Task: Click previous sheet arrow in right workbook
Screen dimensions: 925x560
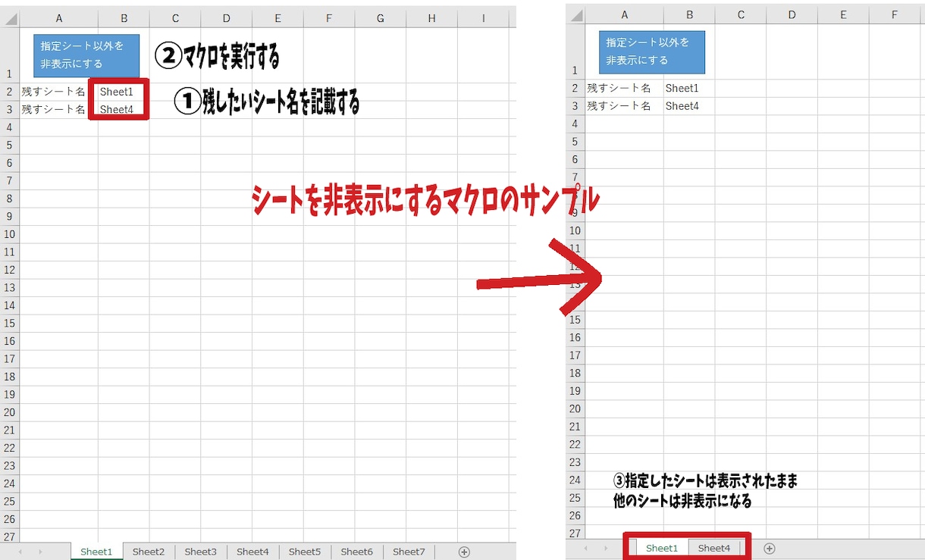Action: pos(585,548)
